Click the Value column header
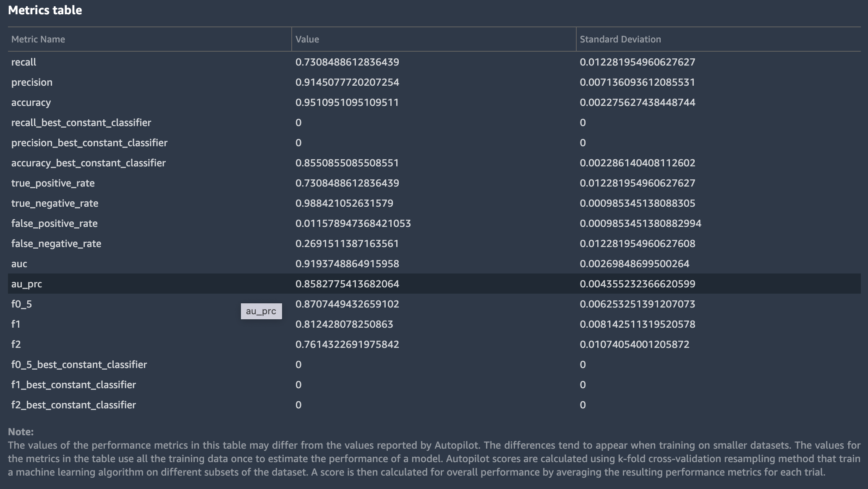The width and height of the screenshot is (868, 489). pos(307,39)
